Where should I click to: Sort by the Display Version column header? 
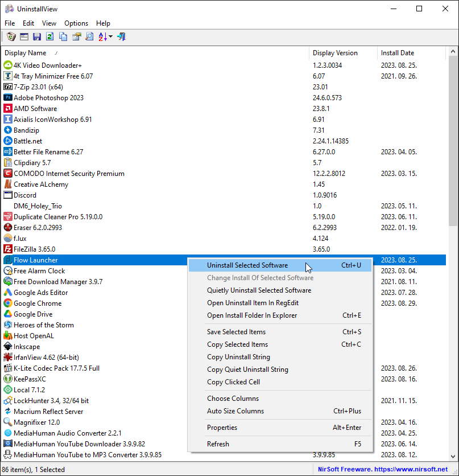point(343,53)
